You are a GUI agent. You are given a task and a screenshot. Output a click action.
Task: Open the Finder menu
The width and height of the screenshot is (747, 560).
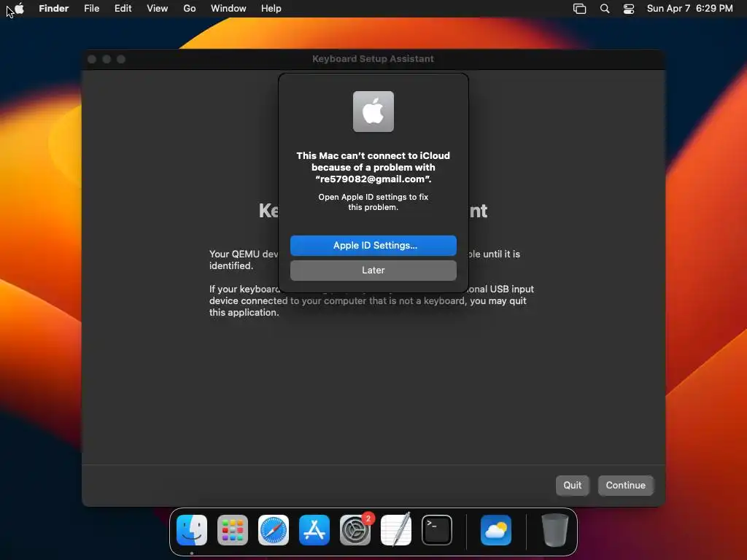point(54,8)
